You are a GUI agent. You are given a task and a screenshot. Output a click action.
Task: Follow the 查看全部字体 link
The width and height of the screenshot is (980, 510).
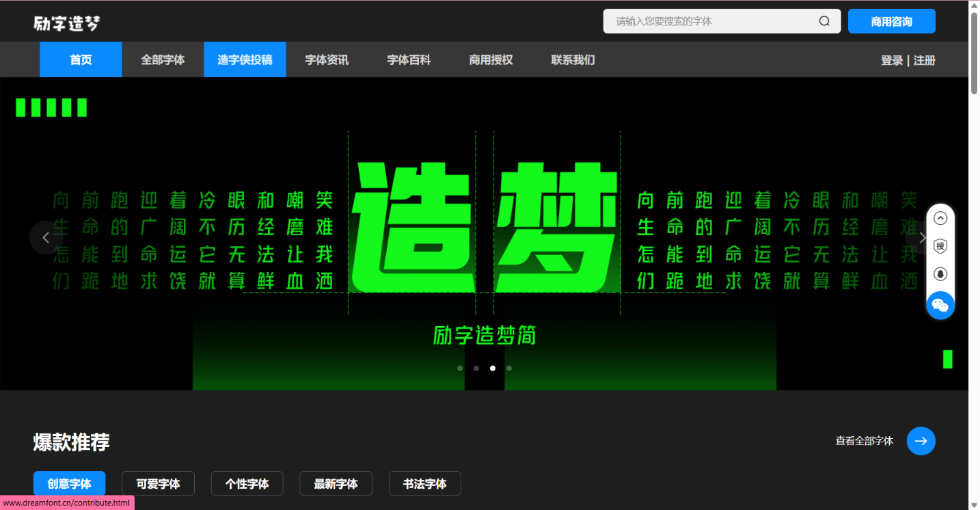click(864, 441)
